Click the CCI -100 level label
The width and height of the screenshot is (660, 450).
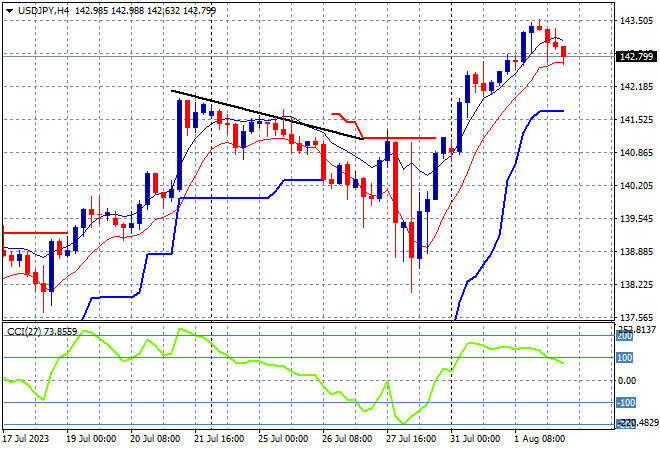(625, 403)
